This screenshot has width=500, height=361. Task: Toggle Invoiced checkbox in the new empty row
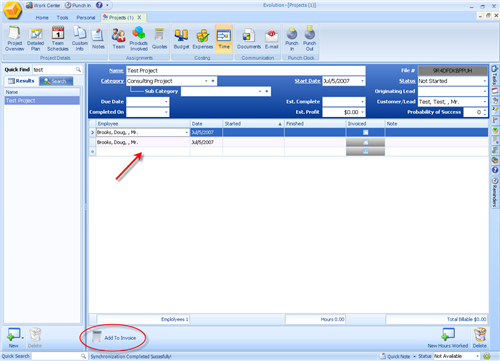366,152
